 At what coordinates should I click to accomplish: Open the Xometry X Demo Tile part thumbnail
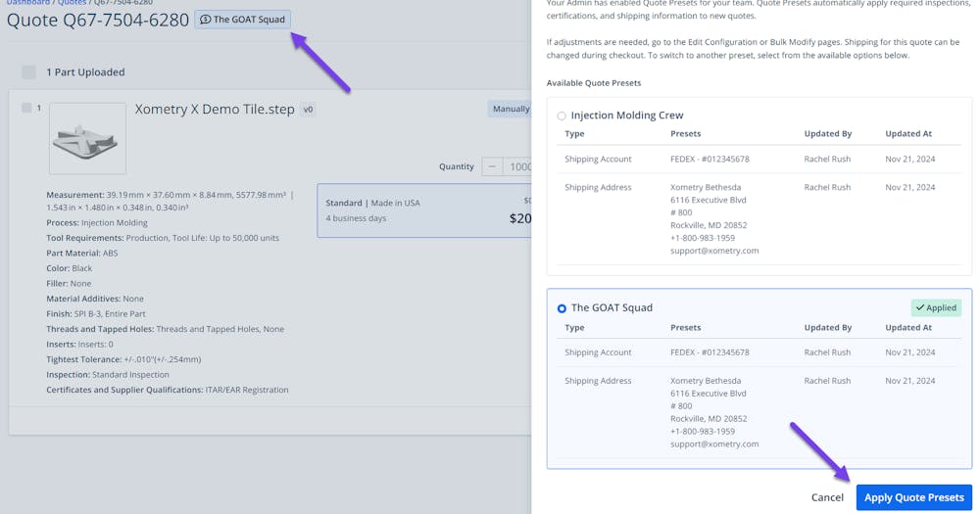point(87,138)
